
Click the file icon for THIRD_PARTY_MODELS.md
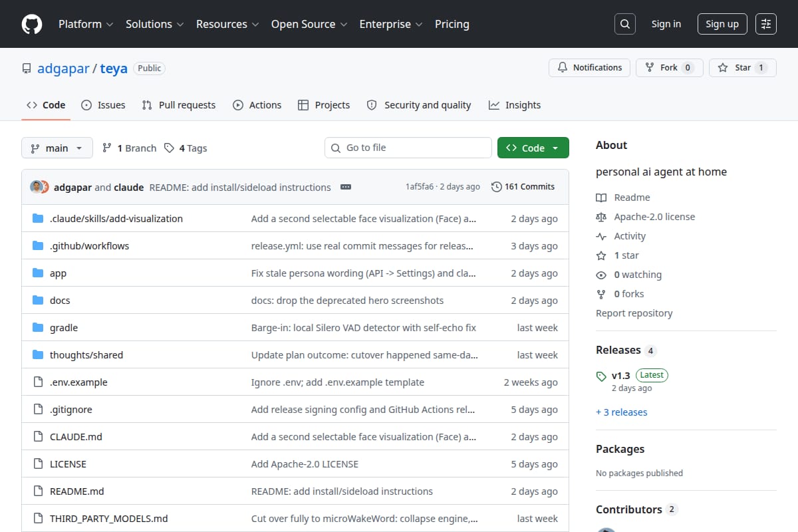tap(38, 519)
